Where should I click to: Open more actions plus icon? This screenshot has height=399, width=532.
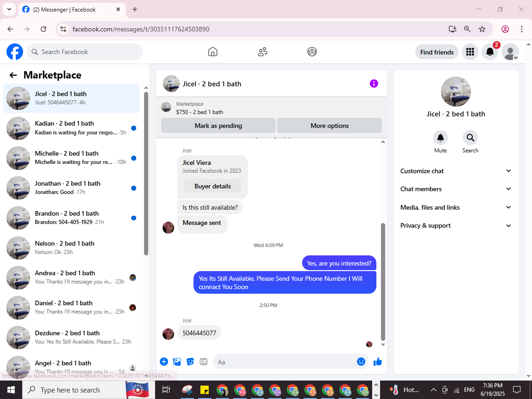pyautogui.click(x=164, y=362)
